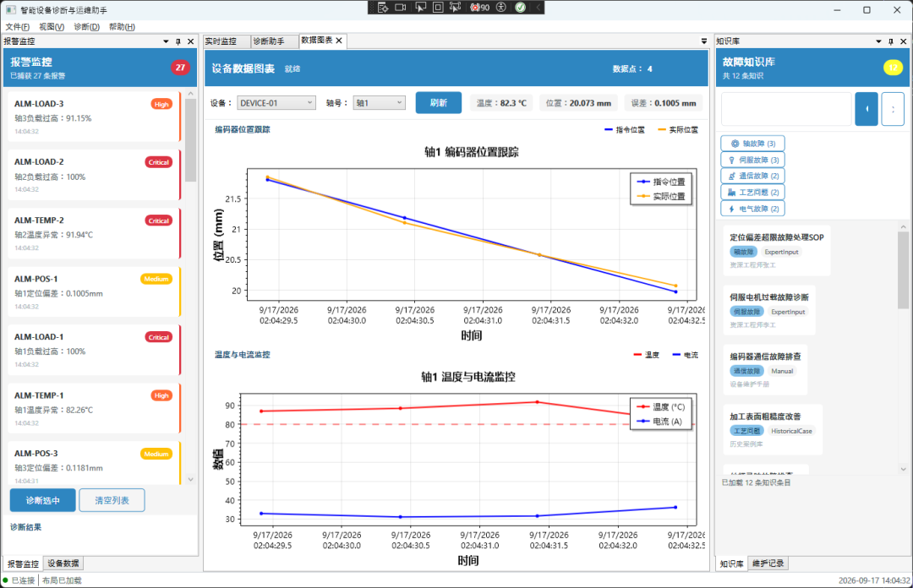Focus the knowledge base search field
Image resolution: width=913 pixels, height=588 pixels.
pos(787,109)
